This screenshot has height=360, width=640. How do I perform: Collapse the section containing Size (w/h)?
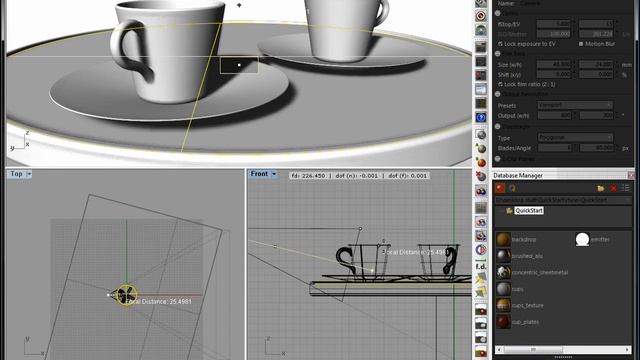(x=498, y=53)
